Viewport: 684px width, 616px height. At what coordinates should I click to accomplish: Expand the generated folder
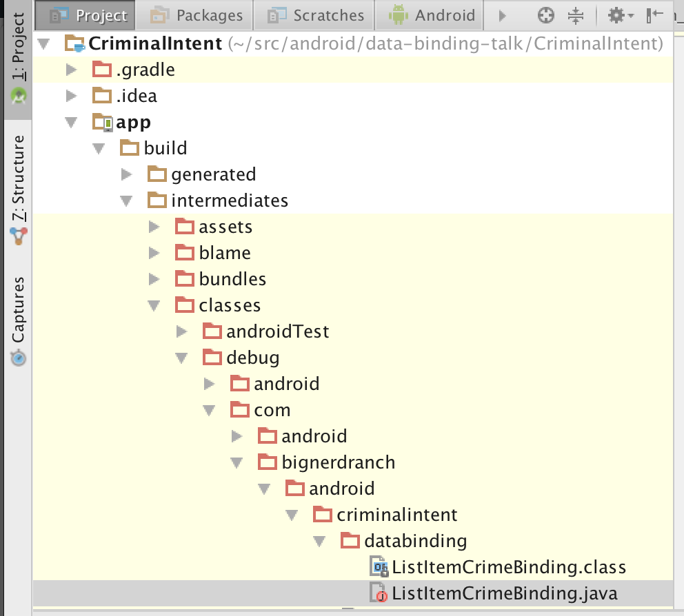(x=126, y=174)
